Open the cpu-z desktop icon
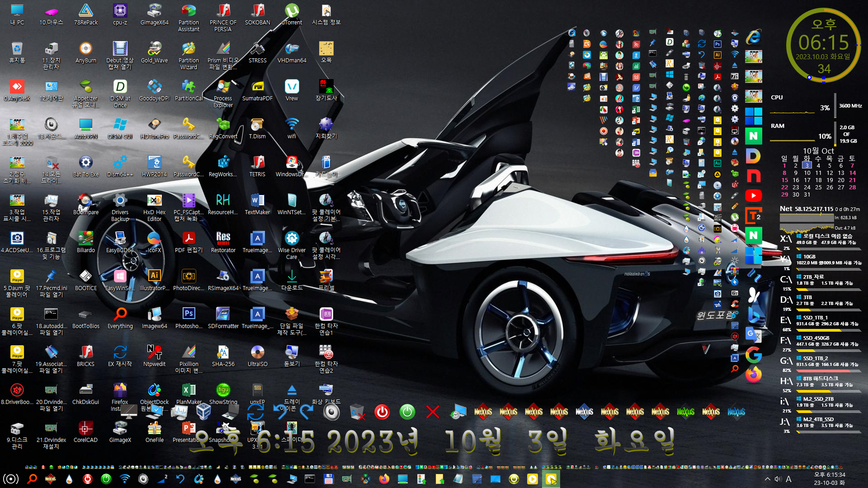Viewport: 868px width, 488px height. point(120,14)
